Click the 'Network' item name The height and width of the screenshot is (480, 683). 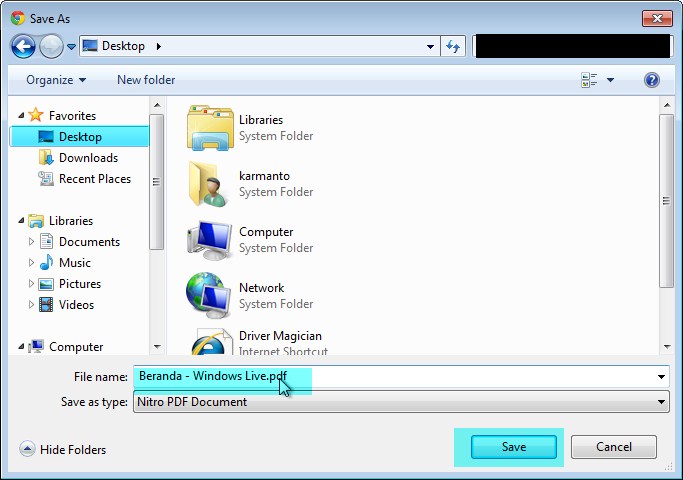point(261,287)
